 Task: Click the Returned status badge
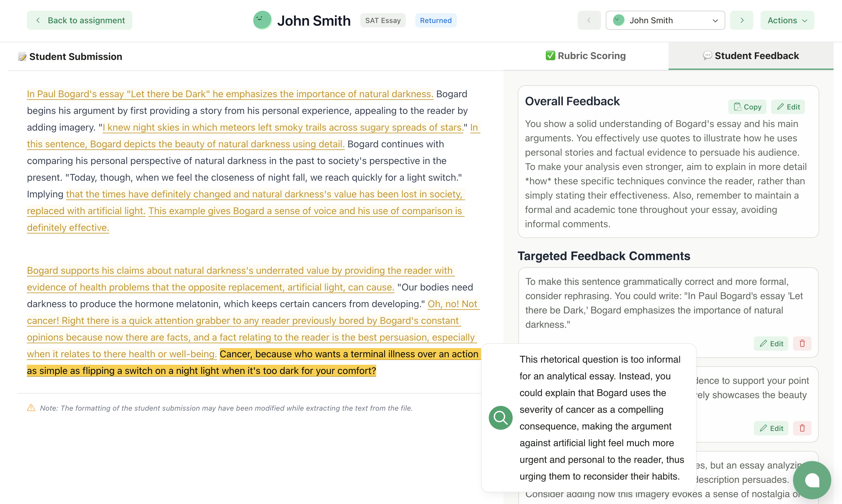point(435,20)
